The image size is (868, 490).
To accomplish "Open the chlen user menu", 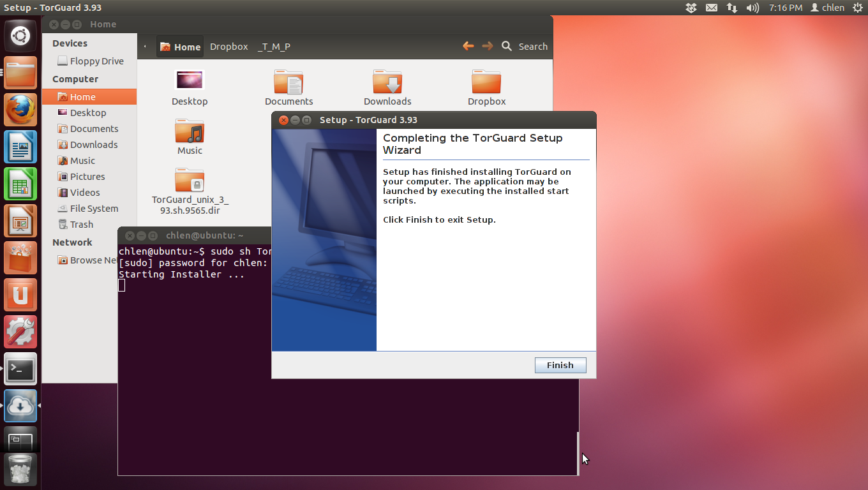I will [x=827, y=8].
